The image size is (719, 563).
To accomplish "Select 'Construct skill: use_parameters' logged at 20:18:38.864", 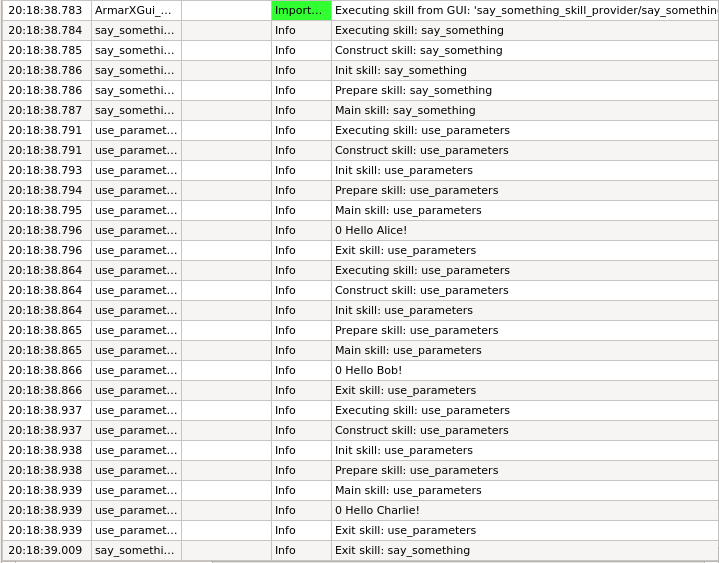I will tap(421, 290).
